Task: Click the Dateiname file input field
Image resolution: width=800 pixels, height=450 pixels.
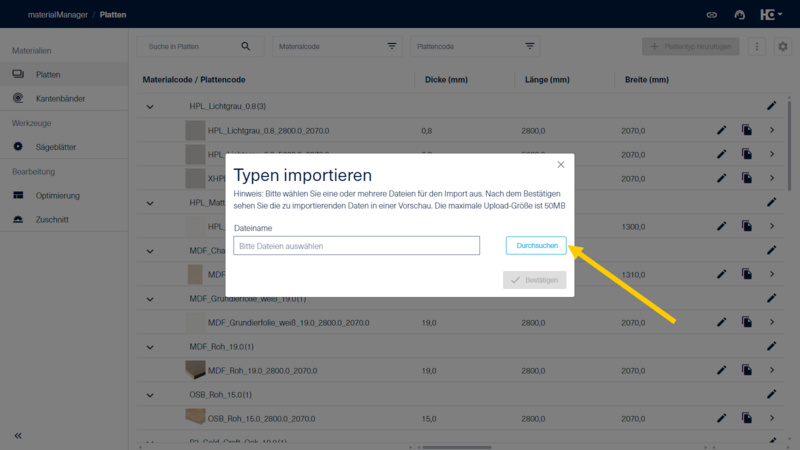Action: (x=356, y=245)
